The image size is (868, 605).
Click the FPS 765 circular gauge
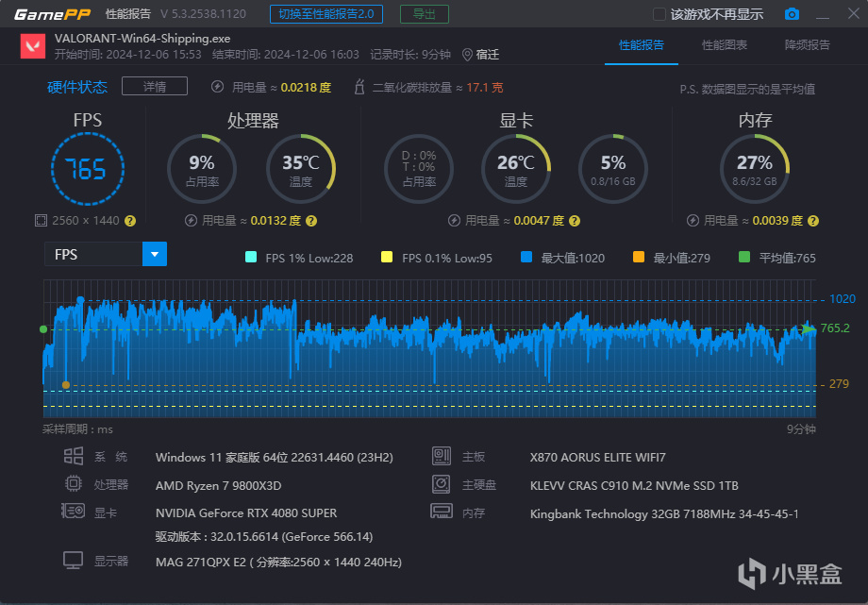(88, 169)
